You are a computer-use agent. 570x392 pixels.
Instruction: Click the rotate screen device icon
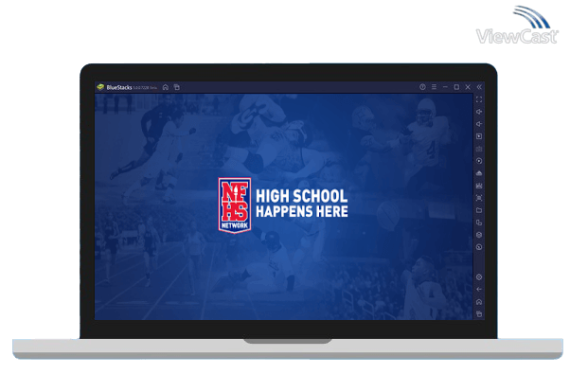coord(479,223)
